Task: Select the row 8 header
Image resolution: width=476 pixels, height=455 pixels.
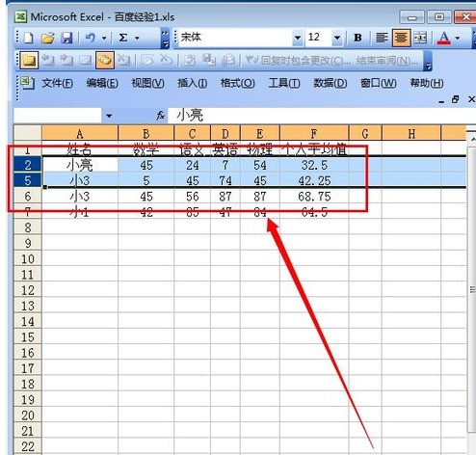Action: tap(28, 227)
